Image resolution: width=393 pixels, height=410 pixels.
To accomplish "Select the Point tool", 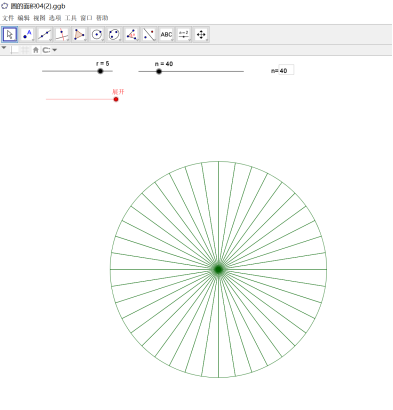I will tap(27, 34).
